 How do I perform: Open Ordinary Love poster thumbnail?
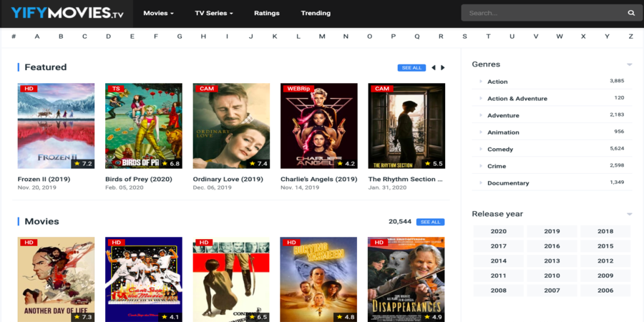[x=231, y=126]
